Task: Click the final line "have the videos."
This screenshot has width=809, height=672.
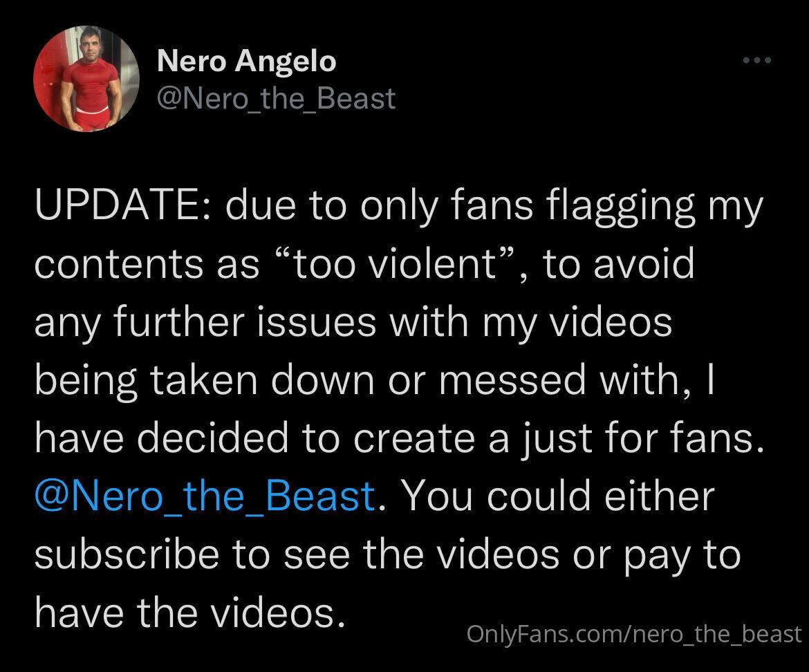Action: coord(189,613)
